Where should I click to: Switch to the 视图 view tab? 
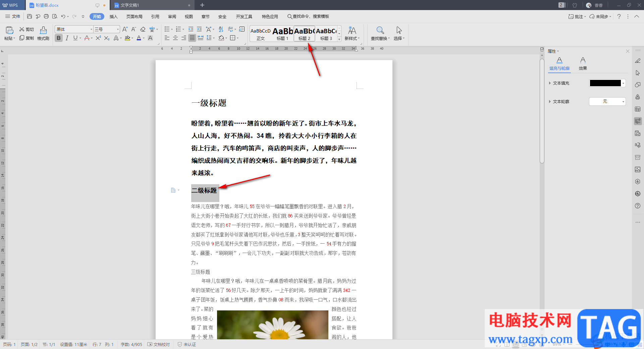click(x=189, y=16)
